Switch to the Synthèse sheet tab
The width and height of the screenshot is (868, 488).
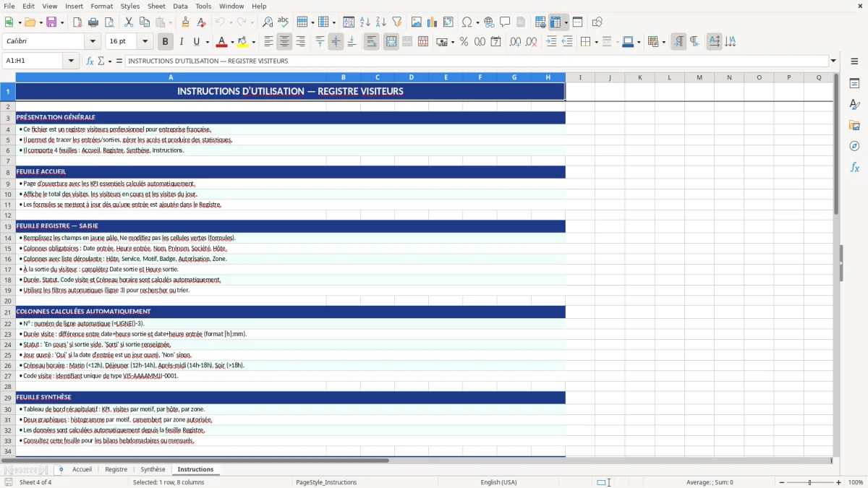pyautogui.click(x=153, y=469)
